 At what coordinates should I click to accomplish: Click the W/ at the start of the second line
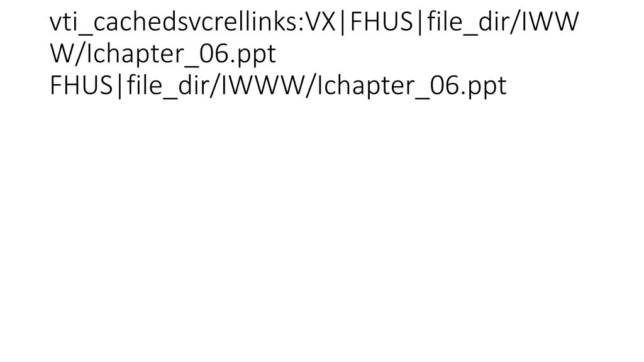67,54
